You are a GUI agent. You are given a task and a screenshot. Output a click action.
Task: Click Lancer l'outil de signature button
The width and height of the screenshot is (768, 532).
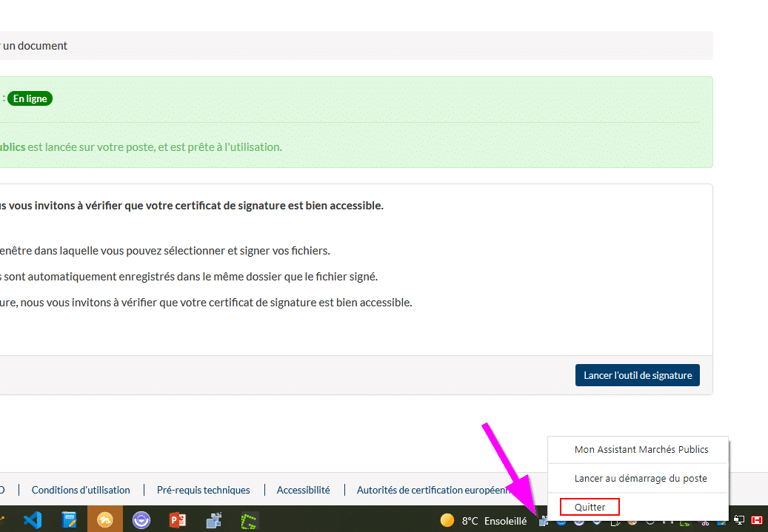[637, 375]
